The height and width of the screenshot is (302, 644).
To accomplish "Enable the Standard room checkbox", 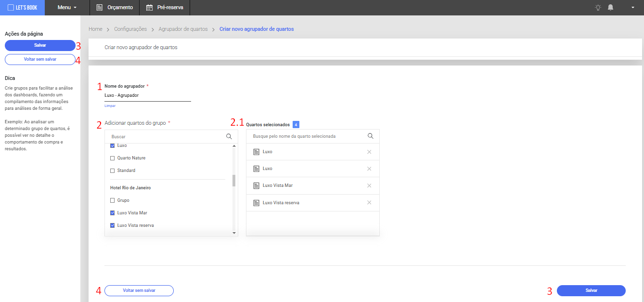I will point(113,171).
